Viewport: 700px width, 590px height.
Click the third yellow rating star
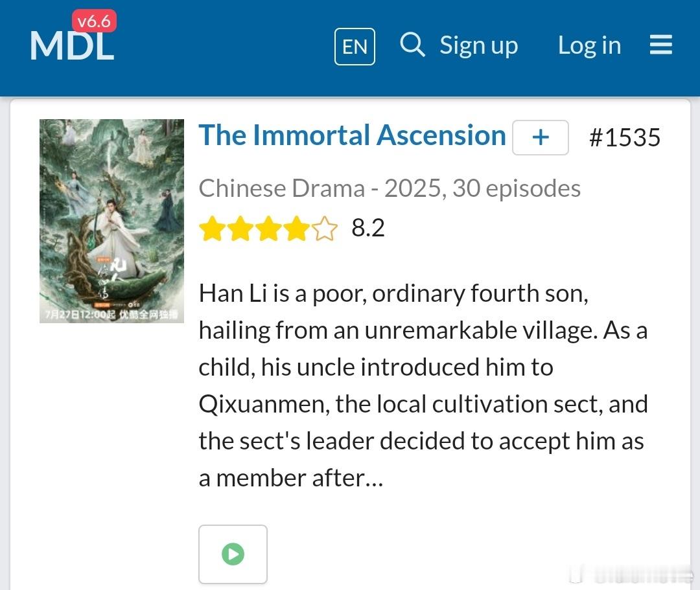[268, 229]
